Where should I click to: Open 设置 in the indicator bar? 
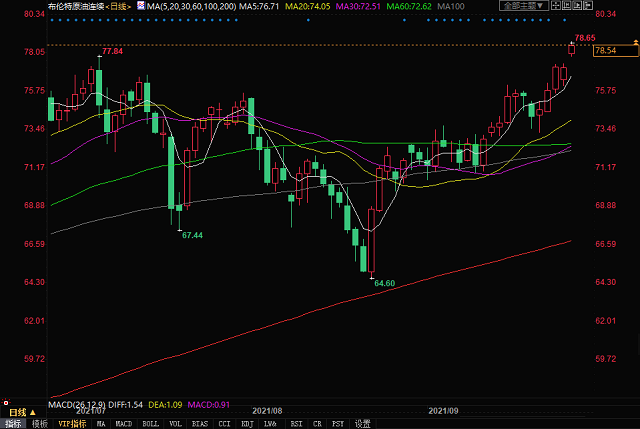(x=363, y=423)
